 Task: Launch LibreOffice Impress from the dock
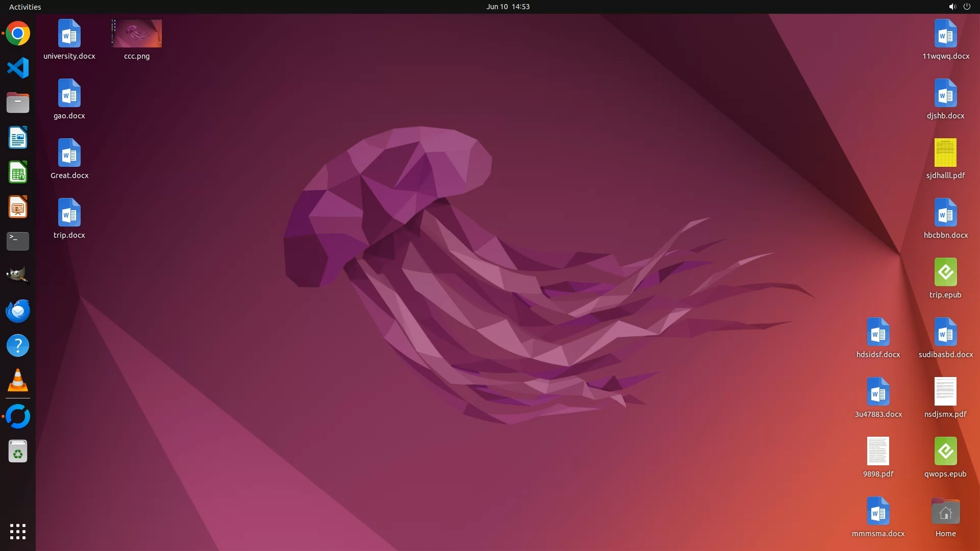pos(18,207)
